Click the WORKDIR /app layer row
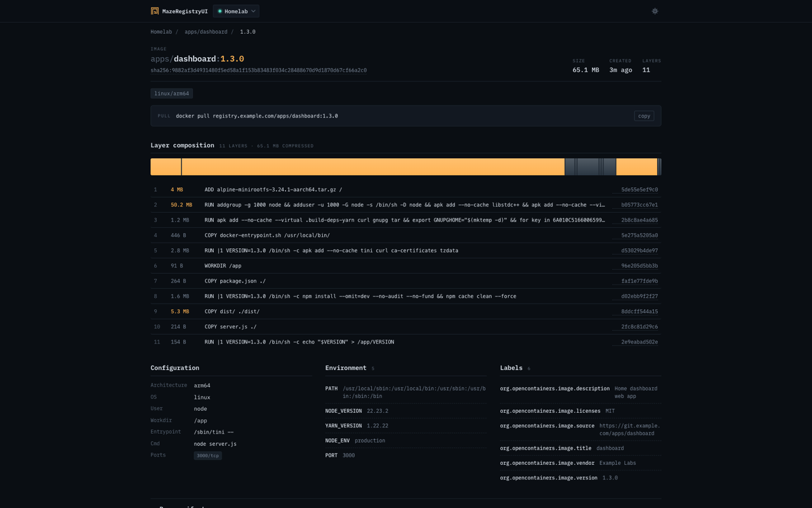Screen dimensions: 812x508 coord(406,266)
